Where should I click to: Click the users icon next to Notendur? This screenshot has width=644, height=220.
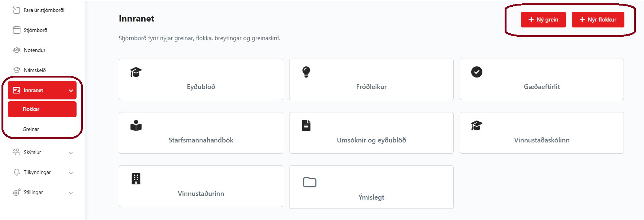tap(16, 50)
